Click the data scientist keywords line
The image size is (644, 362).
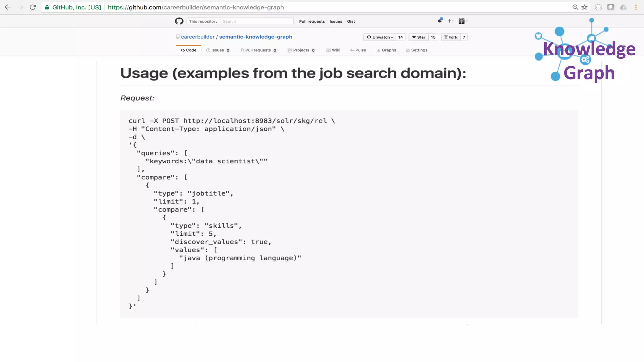(x=206, y=161)
